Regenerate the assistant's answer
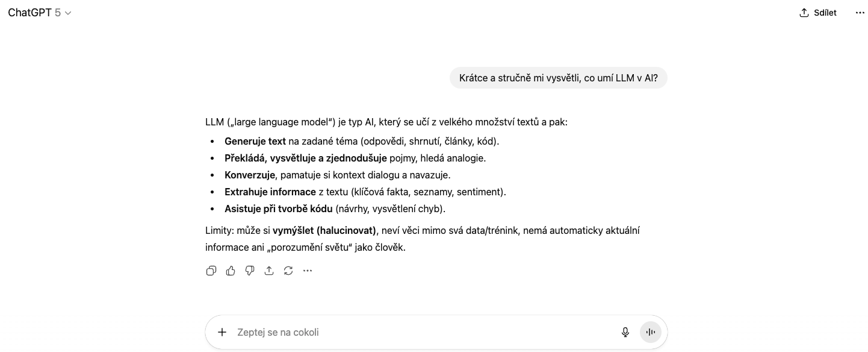 coord(288,271)
